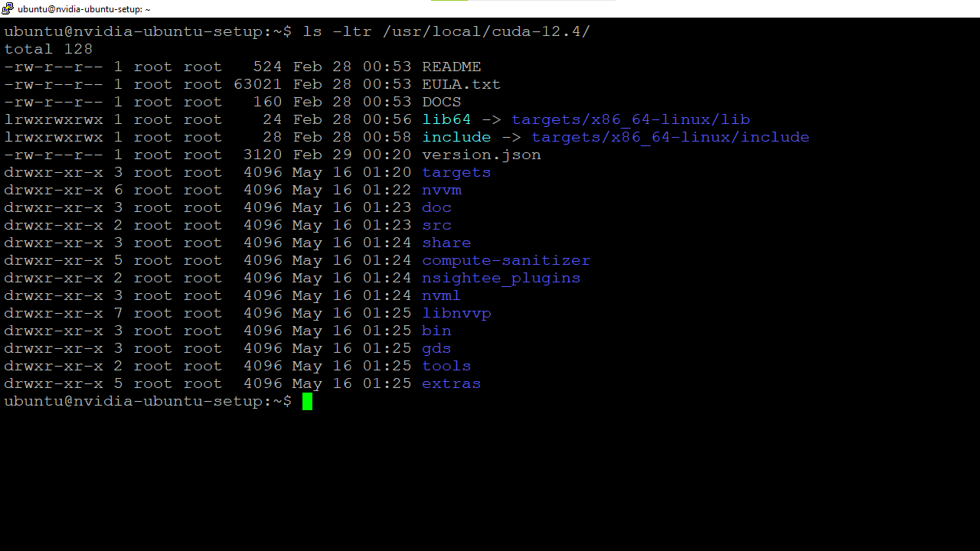The image size is (980, 551).
Task: Click the nvvm directory name
Action: (441, 190)
